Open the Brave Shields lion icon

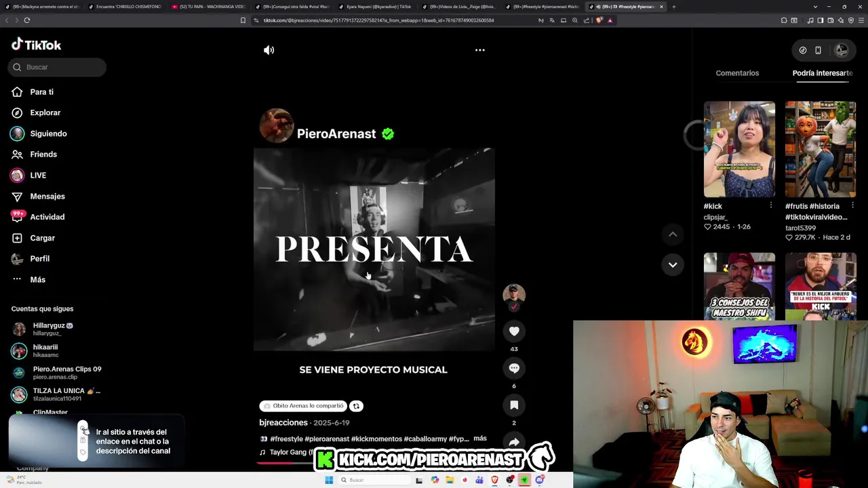[599, 20]
